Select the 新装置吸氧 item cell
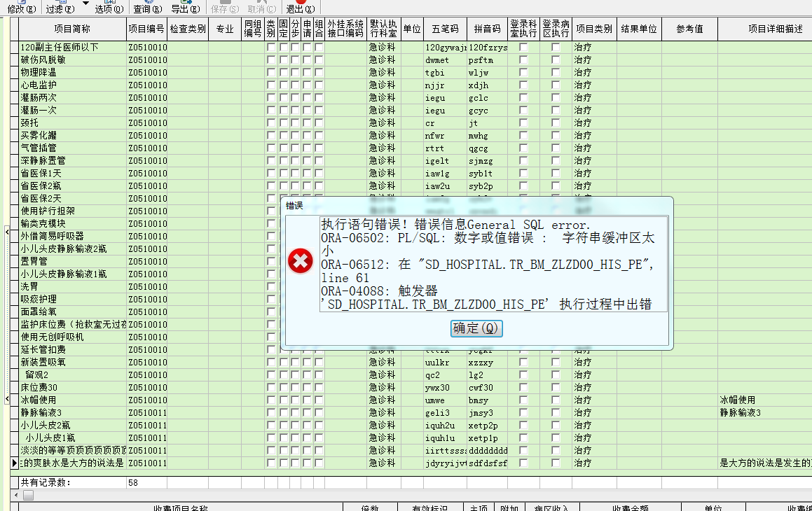The width and height of the screenshot is (812, 511). pyautogui.click(x=72, y=362)
